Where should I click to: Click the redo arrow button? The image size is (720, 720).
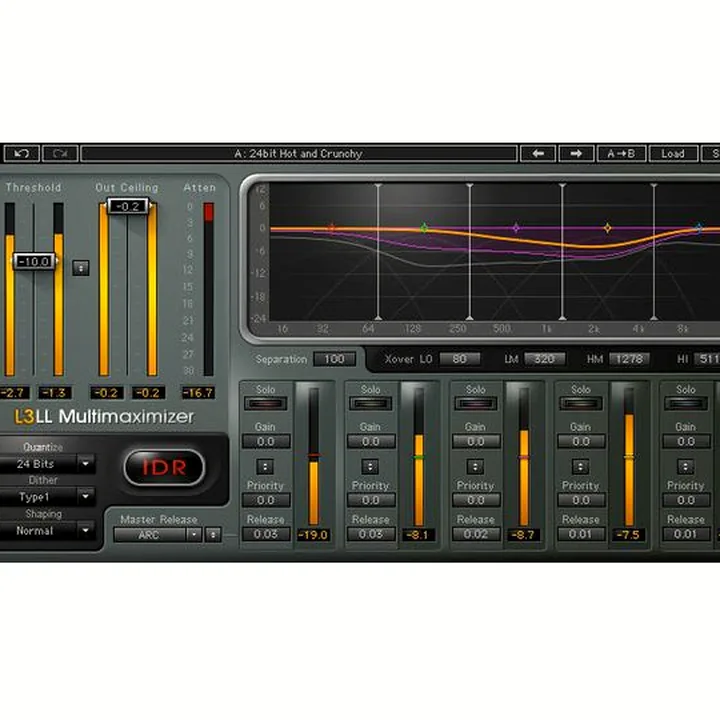[60, 154]
